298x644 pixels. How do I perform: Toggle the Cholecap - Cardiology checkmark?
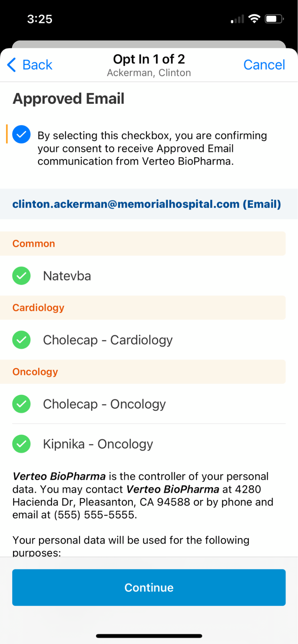pyautogui.click(x=22, y=340)
